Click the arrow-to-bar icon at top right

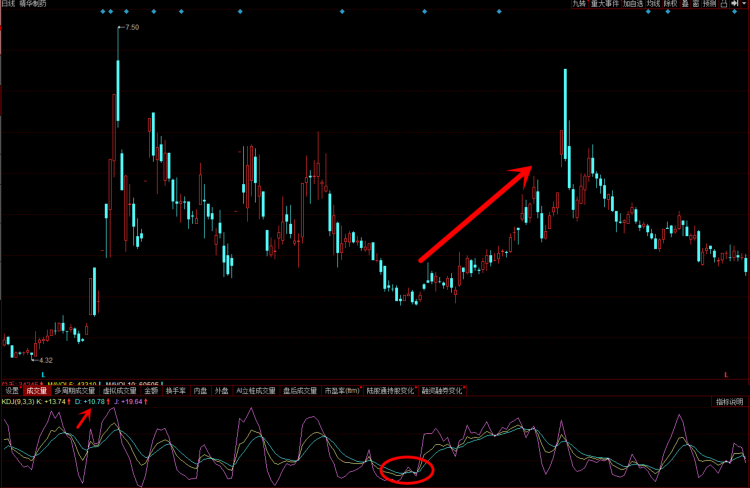tap(734, 4)
